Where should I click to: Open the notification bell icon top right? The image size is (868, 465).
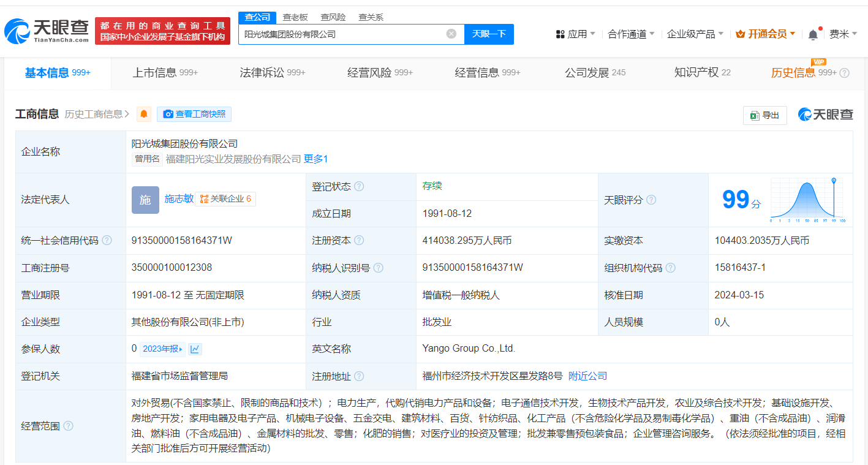click(x=813, y=34)
